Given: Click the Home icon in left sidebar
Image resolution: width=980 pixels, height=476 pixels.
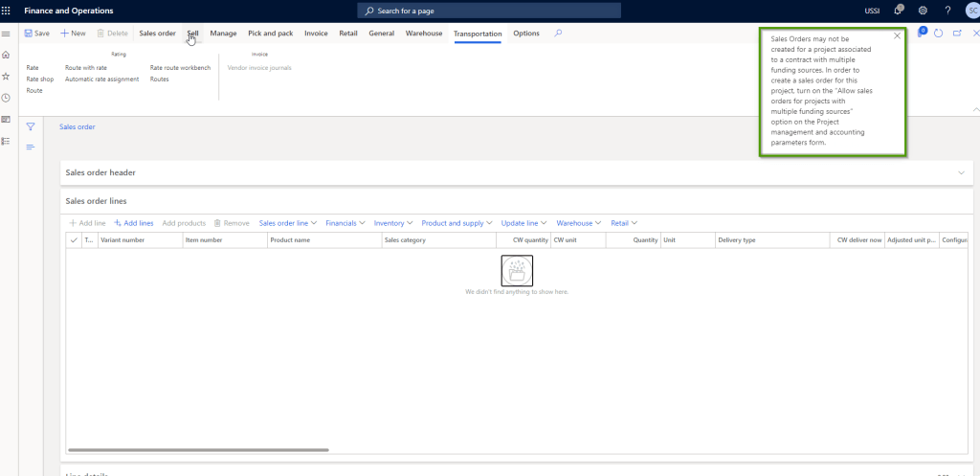Looking at the screenshot, I should (x=6, y=56).
